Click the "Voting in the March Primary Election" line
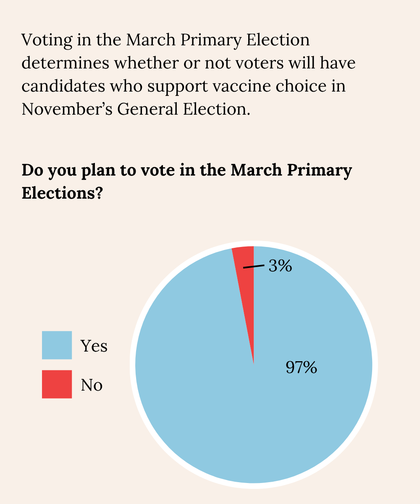The image size is (420, 504). 165,40
